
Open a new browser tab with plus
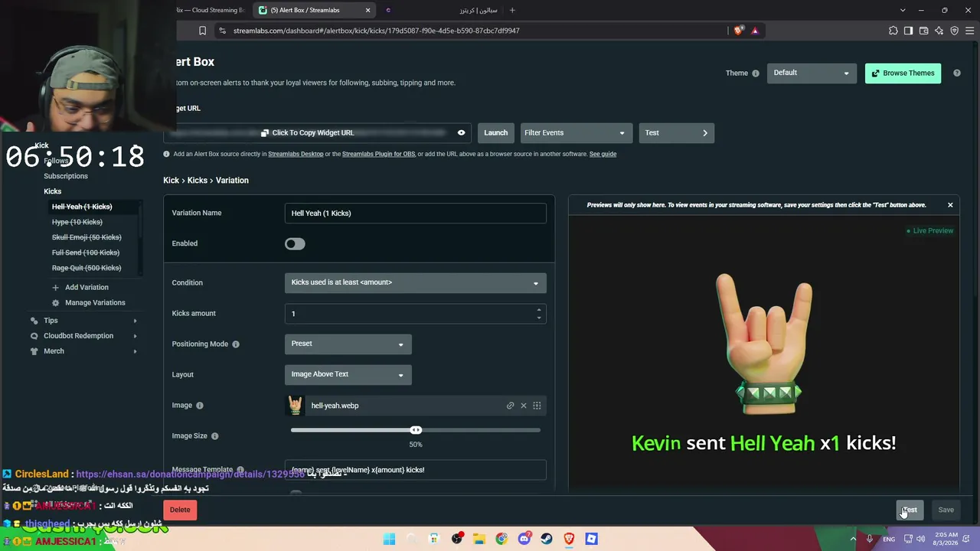click(512, 10)
